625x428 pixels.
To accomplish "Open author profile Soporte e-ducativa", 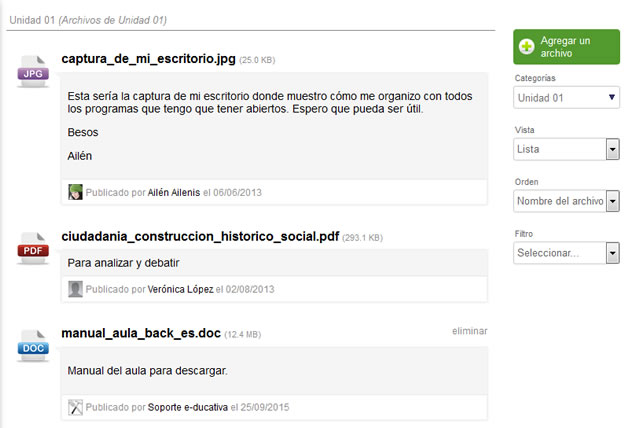I will [x=188, y=407].
